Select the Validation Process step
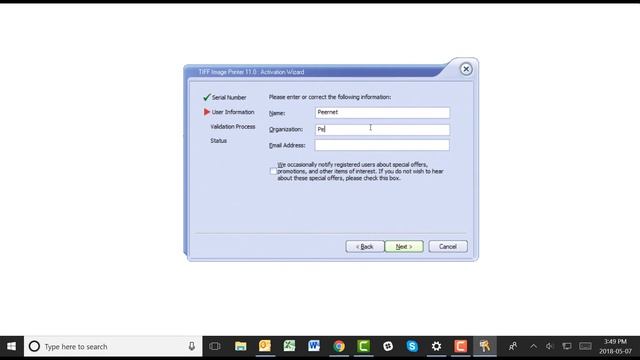Viewport: 640px width, 360px height. click(x=233, y=127)
